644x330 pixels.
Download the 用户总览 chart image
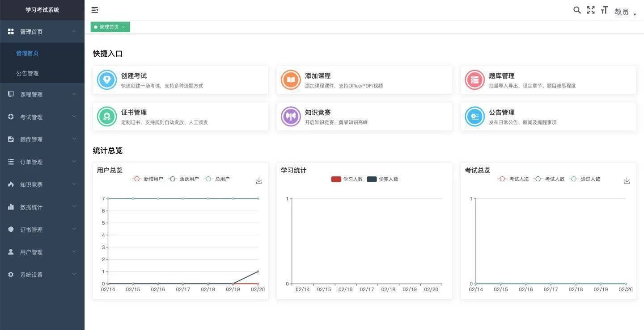coord(259,181)
